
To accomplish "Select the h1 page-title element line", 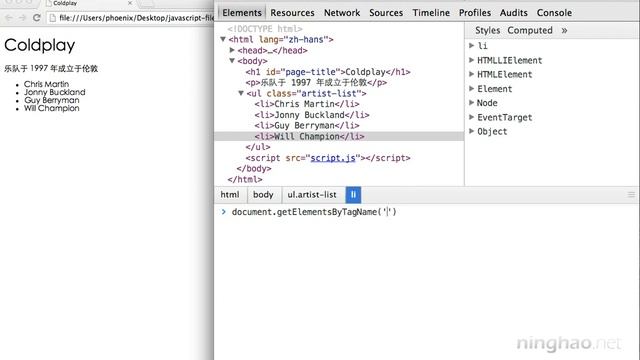I will pos(328,72).
